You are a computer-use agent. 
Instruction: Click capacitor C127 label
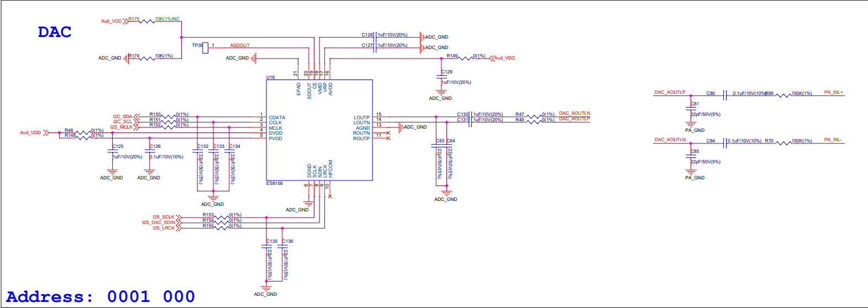367,45
